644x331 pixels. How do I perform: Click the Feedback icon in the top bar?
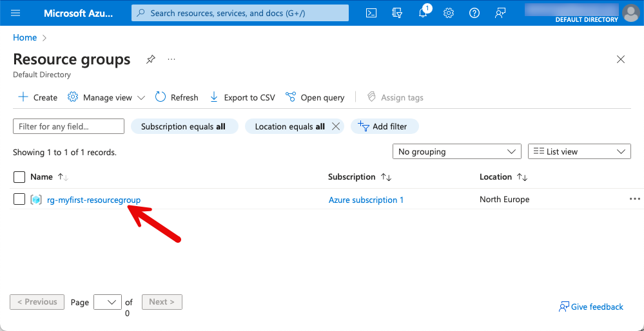pos(500,13)
